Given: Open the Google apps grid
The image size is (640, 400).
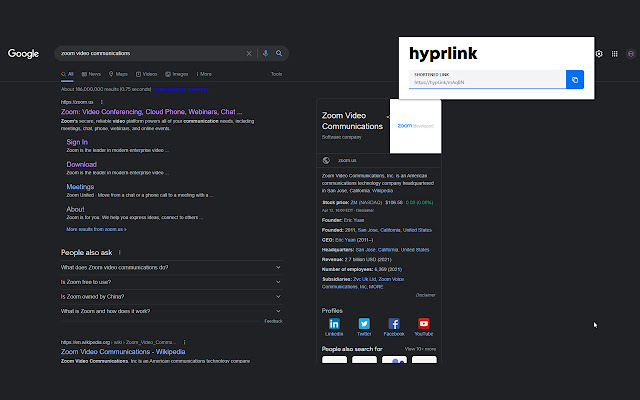Looking at the screenshot, I should [x=614, y=53].
